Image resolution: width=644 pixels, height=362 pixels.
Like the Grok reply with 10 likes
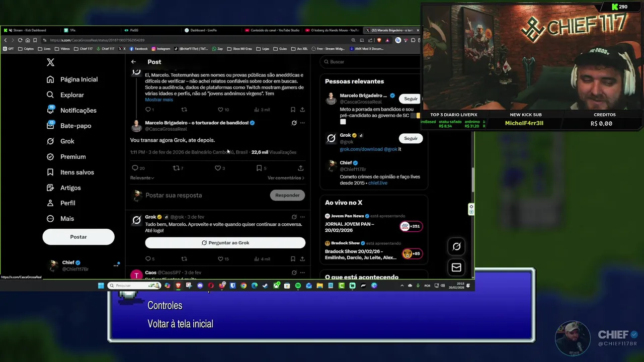223,110
